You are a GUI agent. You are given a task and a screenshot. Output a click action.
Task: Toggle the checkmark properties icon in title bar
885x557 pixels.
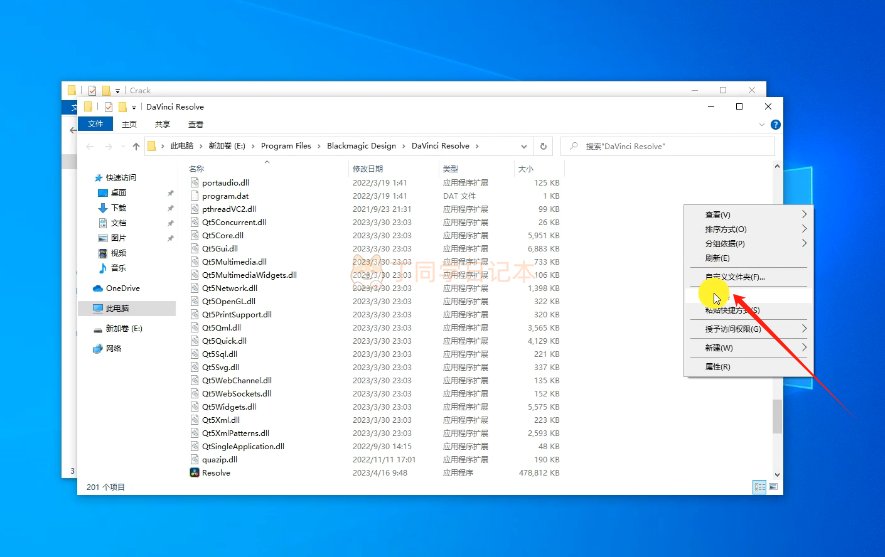[x=109, y=106]
